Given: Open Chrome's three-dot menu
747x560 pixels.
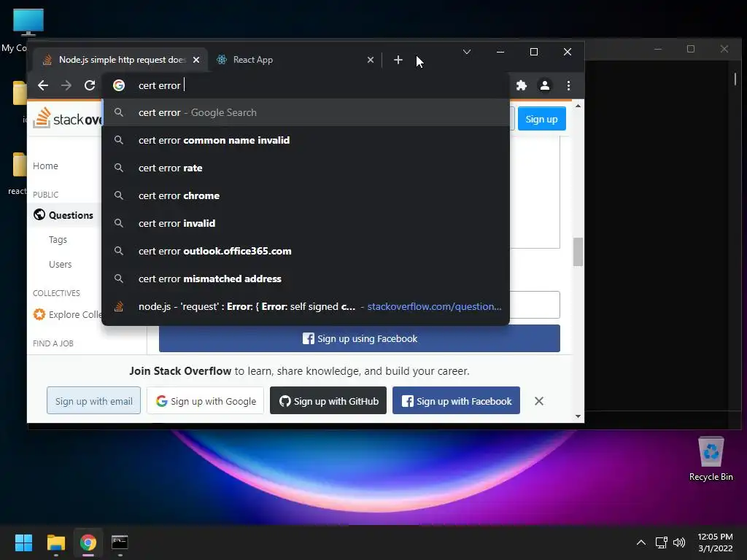Looking at the screenshot, I should [568, 85].
